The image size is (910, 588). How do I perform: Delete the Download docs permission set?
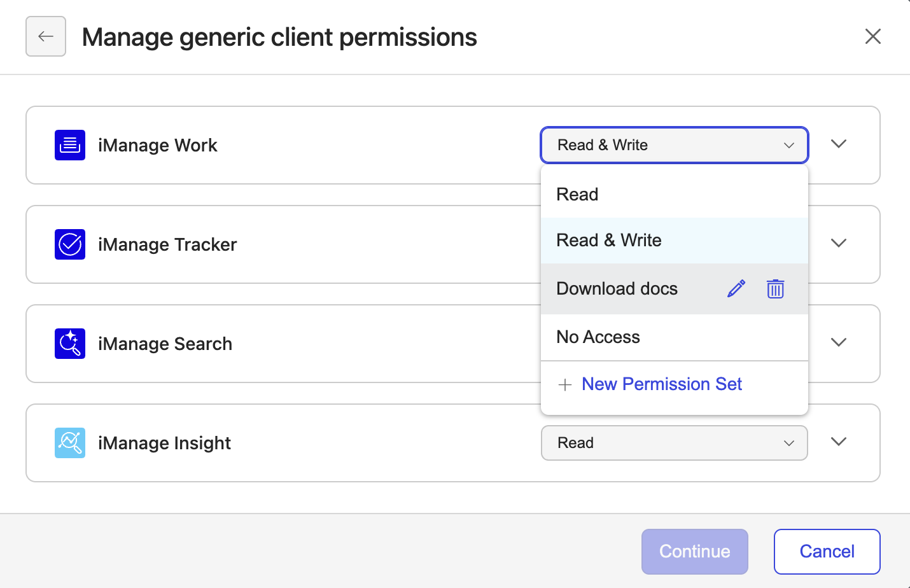pyautogui.click(x=775, y=289)
